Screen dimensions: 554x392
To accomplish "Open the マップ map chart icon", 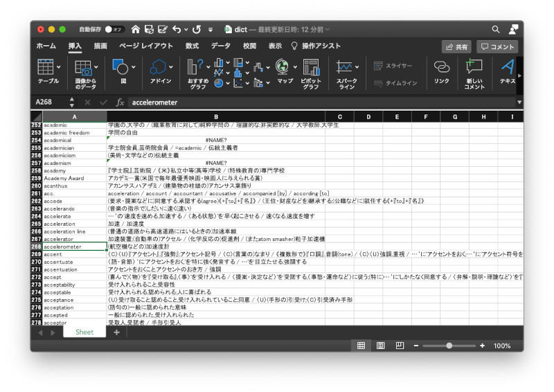I will click(x=282, y=66).
